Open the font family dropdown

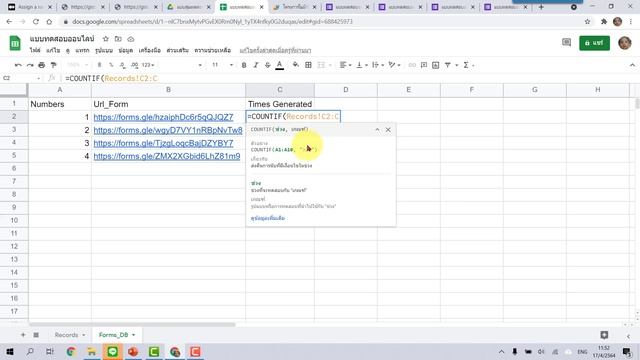click(x=182, y=65)
